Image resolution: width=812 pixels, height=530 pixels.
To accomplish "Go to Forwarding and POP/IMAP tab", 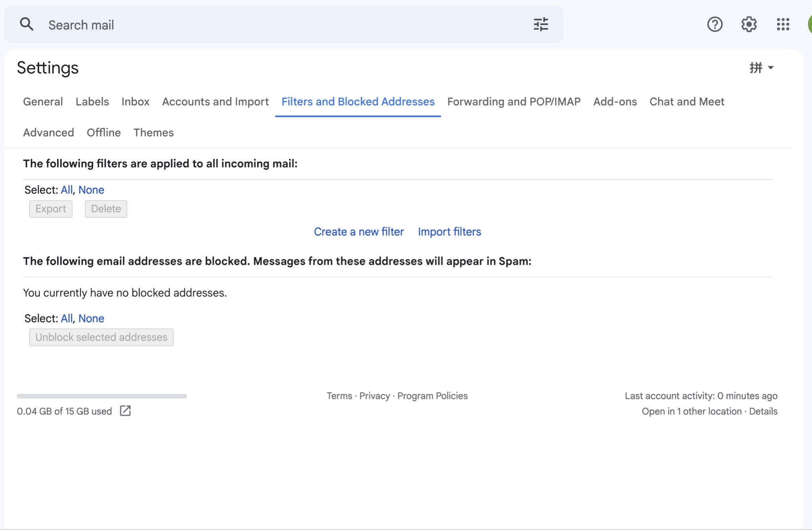I will pyautogui.click(x=513, y=102).
